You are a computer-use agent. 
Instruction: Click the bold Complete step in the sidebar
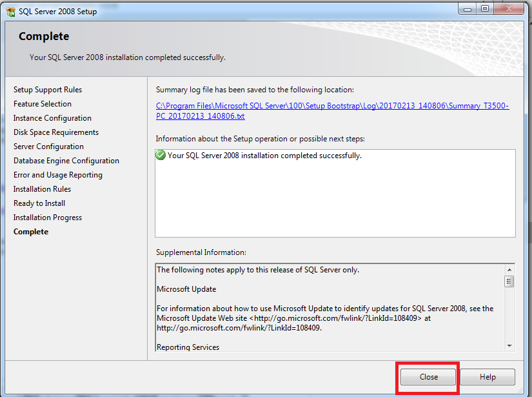point(31,232)
